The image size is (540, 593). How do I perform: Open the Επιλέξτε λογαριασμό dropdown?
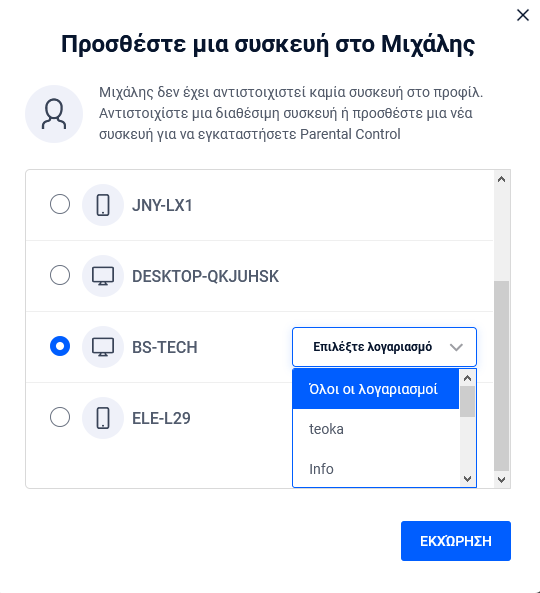click(384, 347)
